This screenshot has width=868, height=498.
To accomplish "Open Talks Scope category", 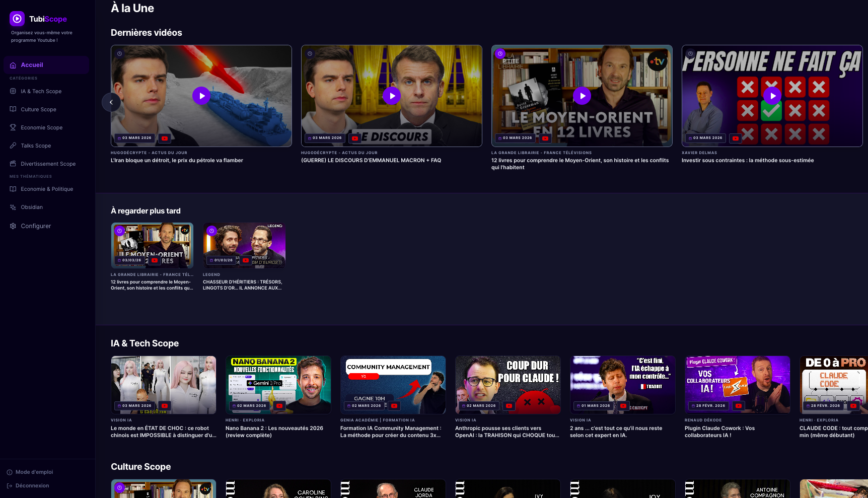I will (x=36, y=146).
